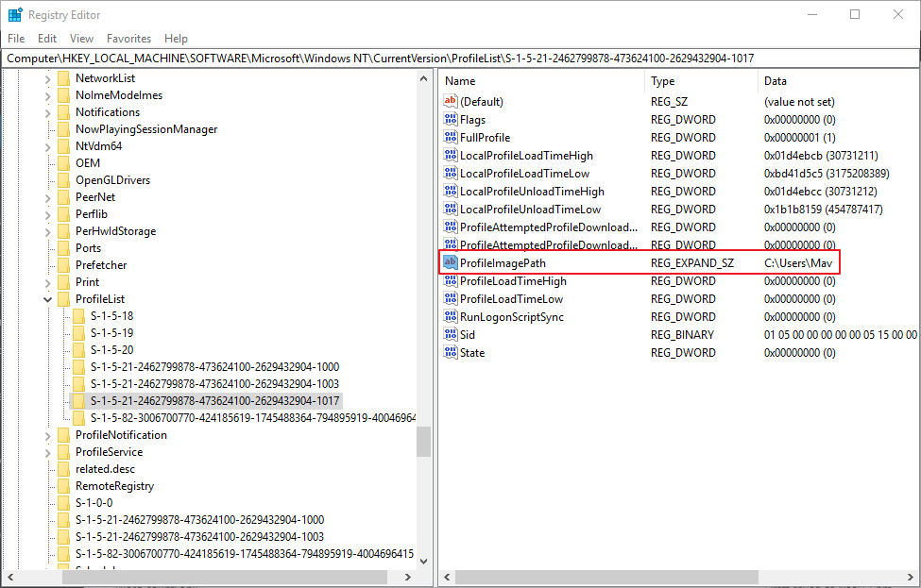Click the values pane horizontal scrollbar thumb
The image size is (921, 588).
click(606, 577)
